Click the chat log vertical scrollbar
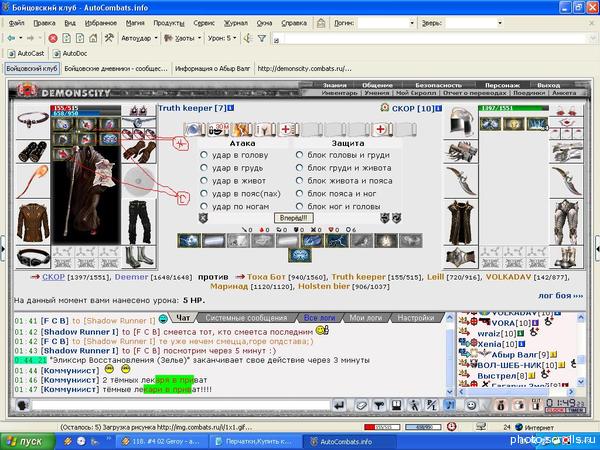Image resolution: width=600 pixels, height=450 pixels. point(450,355)
